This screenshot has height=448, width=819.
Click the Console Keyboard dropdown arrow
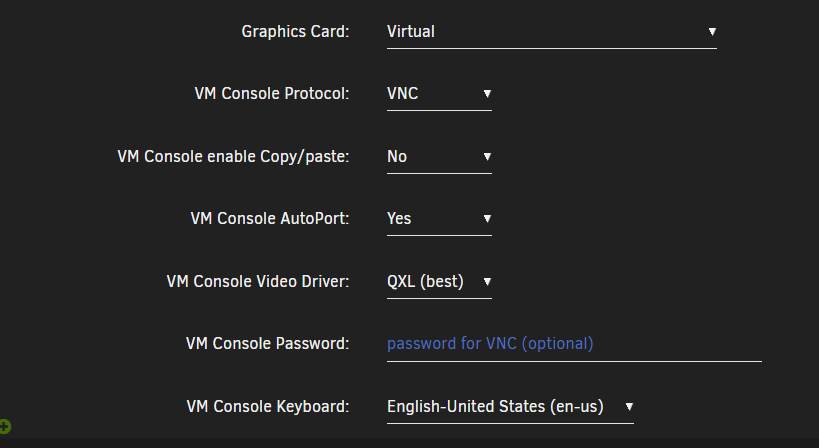[629, 407]
